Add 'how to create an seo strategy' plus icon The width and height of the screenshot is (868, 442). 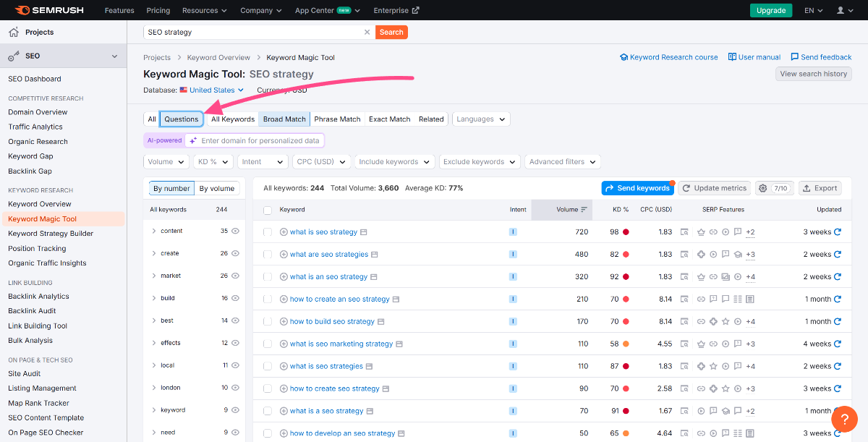coord(284,299)
